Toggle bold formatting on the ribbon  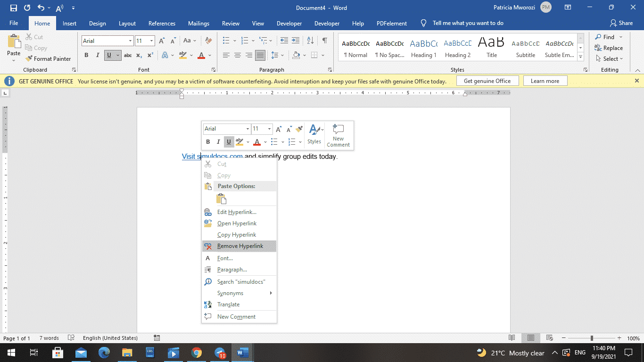click(86, 55)
